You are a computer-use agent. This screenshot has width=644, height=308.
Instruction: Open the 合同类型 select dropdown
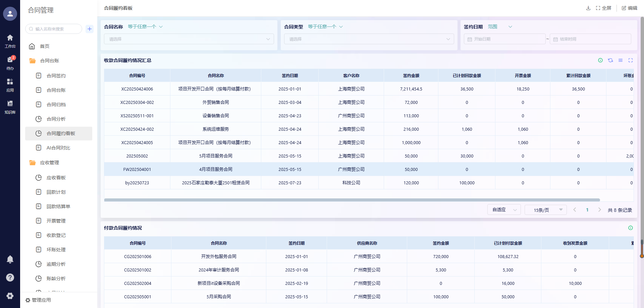[369, 39]
